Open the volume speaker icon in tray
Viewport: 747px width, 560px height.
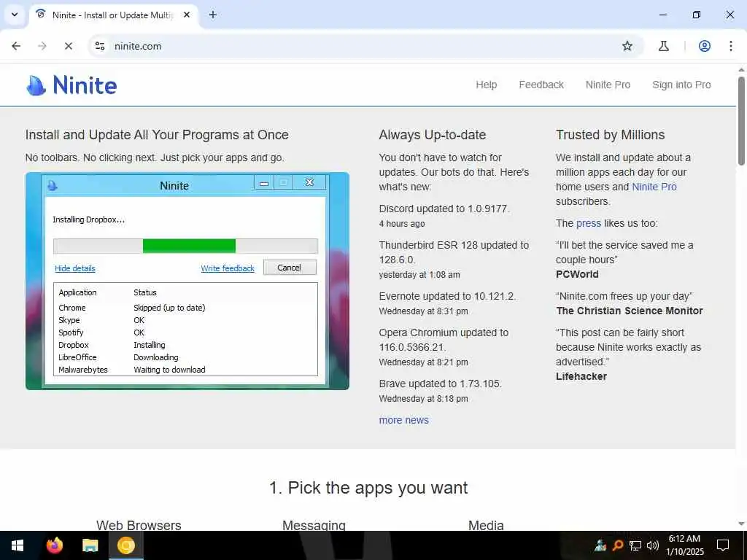(653, 545)
